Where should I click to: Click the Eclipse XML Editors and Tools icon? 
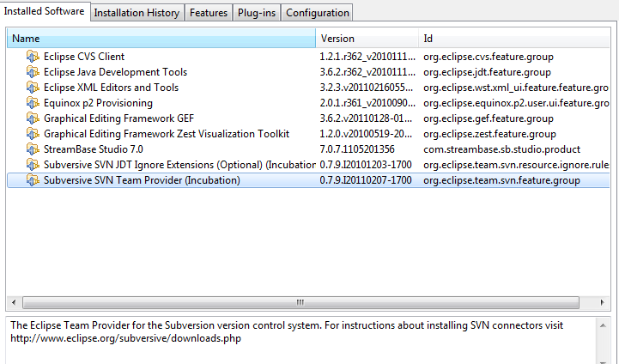33,88
